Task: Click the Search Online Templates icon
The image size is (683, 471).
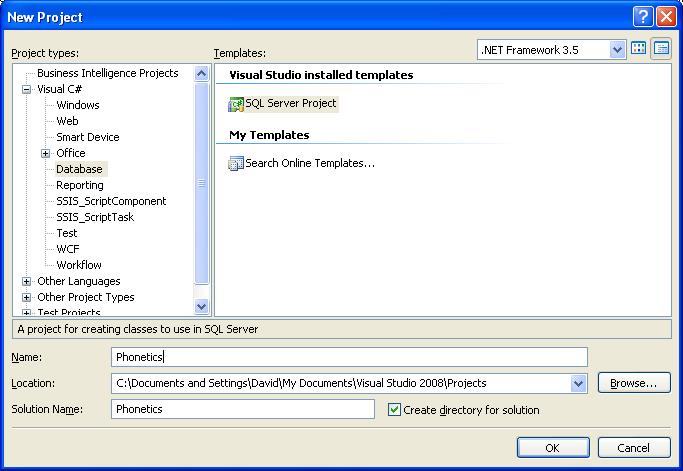Action: 236,163
